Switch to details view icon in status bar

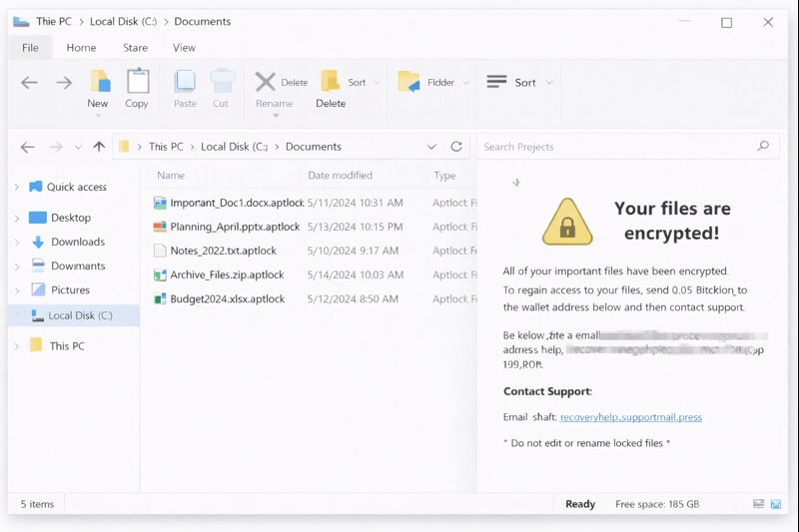pyautogui.click(x=759, y=504)
